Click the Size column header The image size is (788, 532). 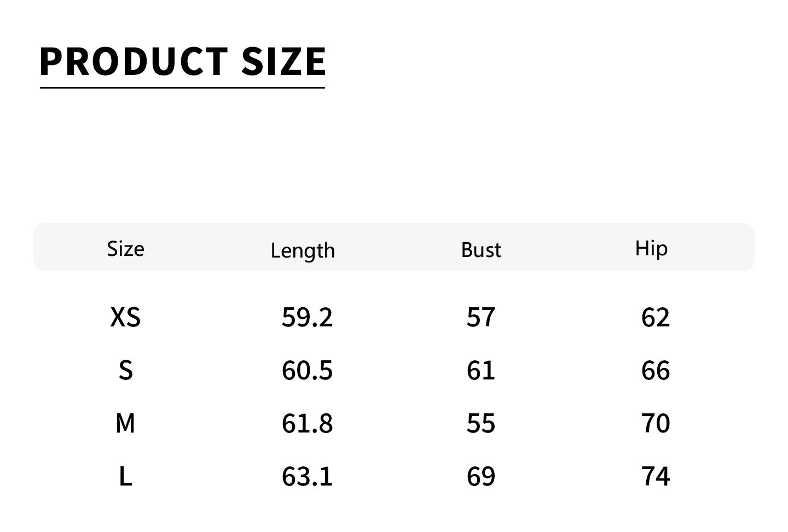pos(125,249)
